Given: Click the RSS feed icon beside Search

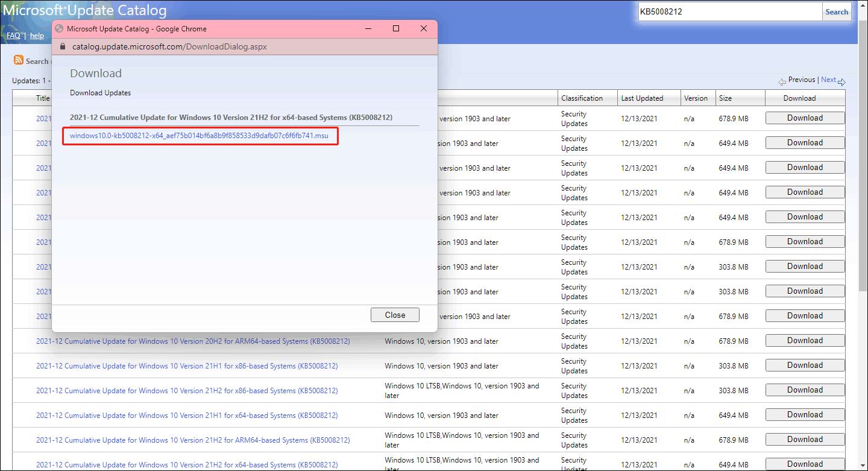Looking at the screenshot, I should tap(19, 60).
